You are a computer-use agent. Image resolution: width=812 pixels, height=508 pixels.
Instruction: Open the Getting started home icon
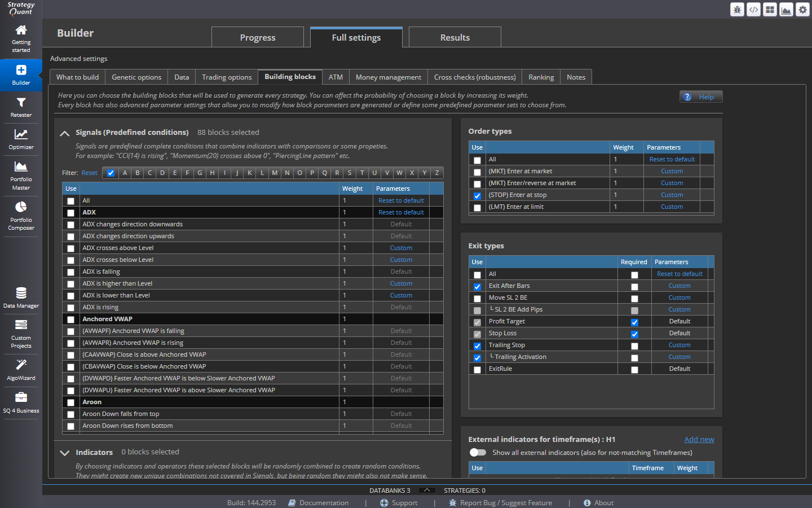pyautogui.click(x=21, y=30)
